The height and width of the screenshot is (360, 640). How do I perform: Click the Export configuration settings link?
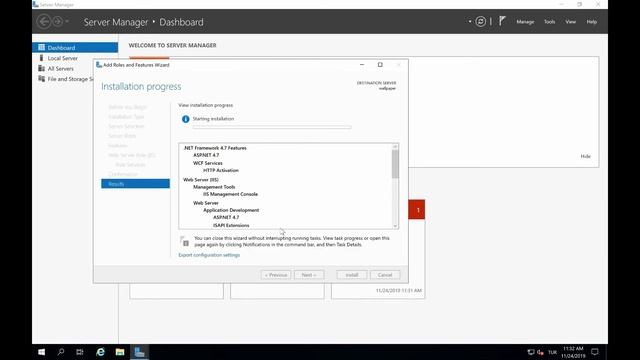(x=209, y=255)
